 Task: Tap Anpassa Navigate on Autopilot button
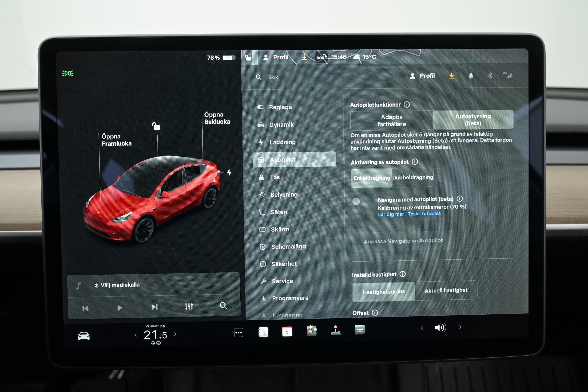tap(403, 241)
